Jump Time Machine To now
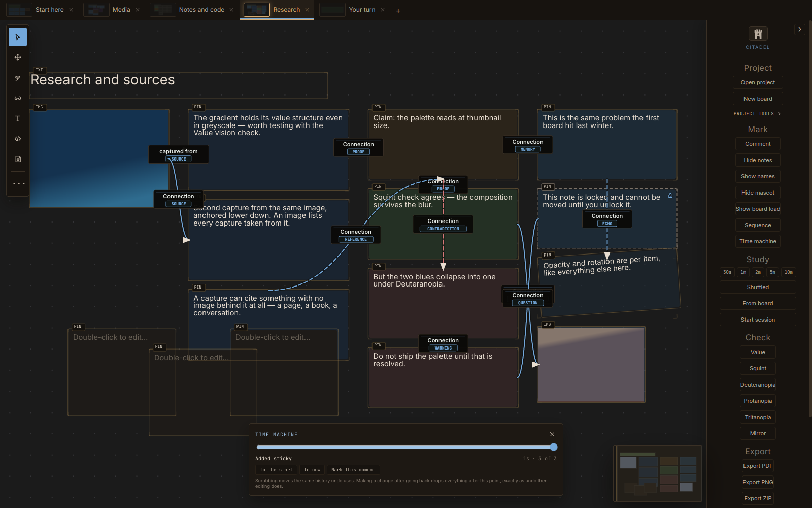 pyautogui.click(x=312, y=470)
